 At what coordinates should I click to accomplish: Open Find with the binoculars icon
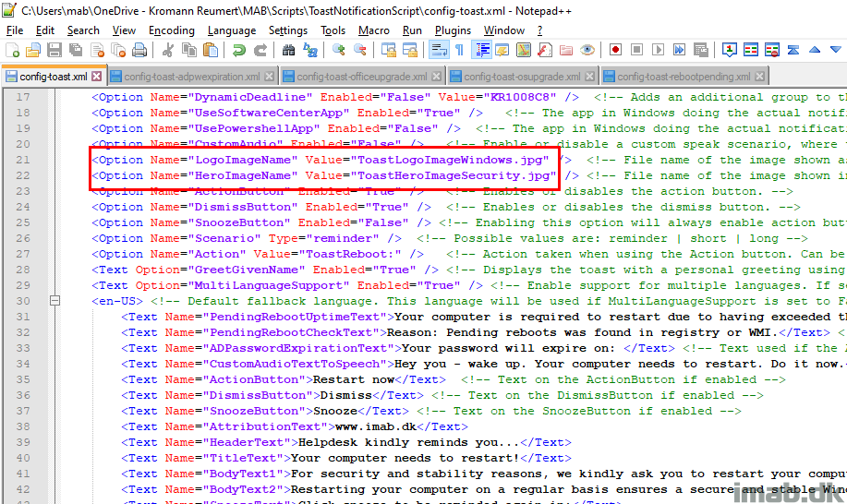pyautogui.click(x=288, y=50)
